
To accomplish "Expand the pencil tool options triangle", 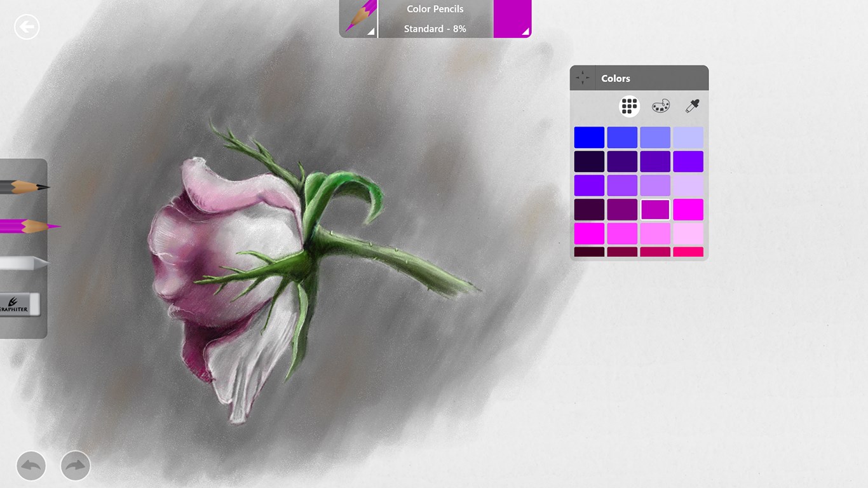I will [x=372, y=32].
